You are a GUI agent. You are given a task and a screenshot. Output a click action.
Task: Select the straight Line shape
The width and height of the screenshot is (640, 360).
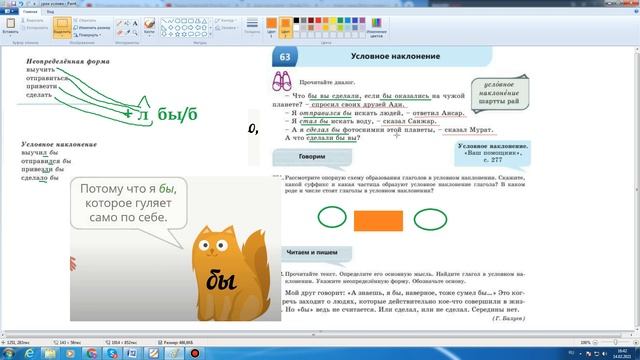pyautogui.click(x=164, y=20)
